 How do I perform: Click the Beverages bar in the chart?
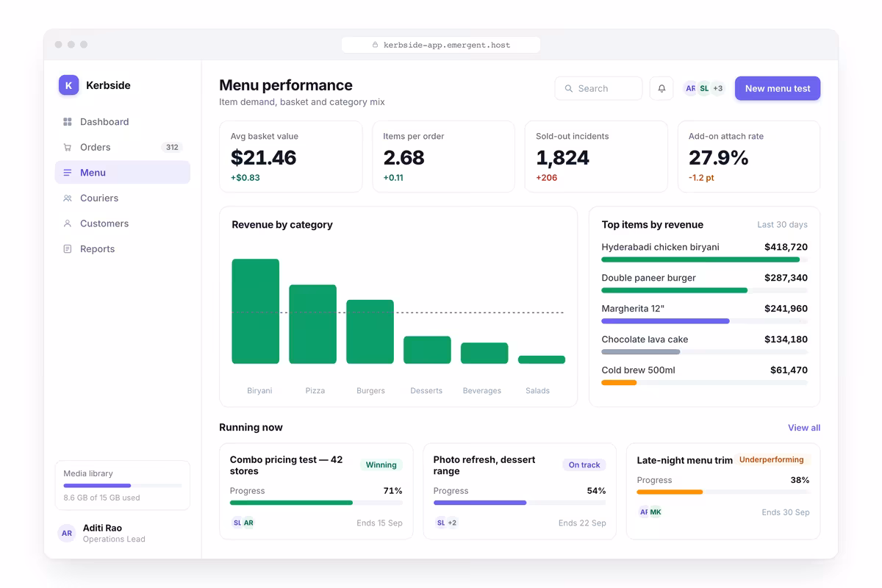[x=484, y=354]
